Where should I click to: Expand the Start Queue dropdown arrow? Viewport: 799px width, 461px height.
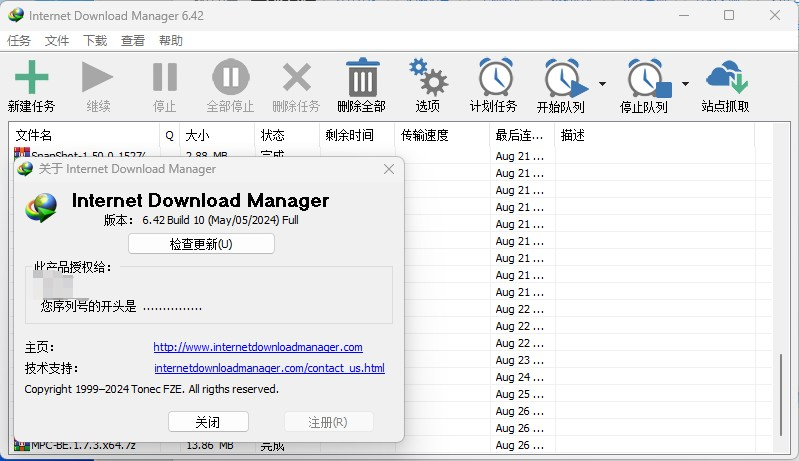(602, 84)
